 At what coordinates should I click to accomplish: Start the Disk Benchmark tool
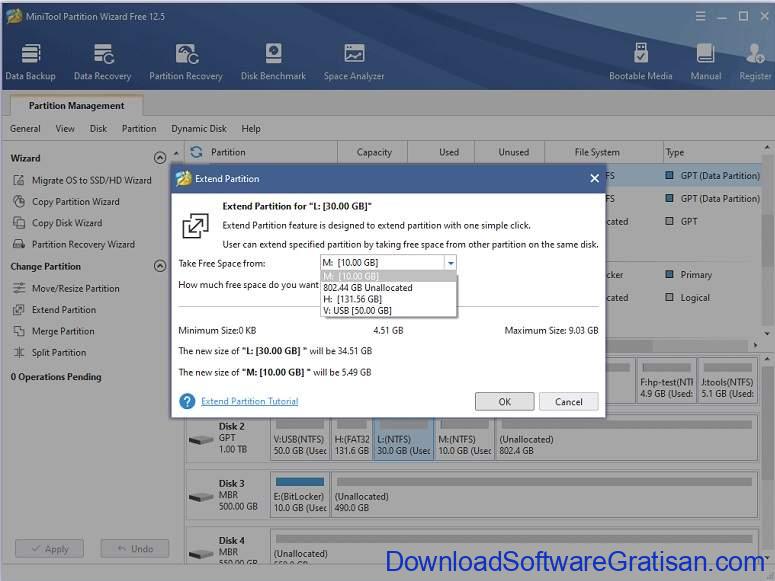(x=273, y=61)
